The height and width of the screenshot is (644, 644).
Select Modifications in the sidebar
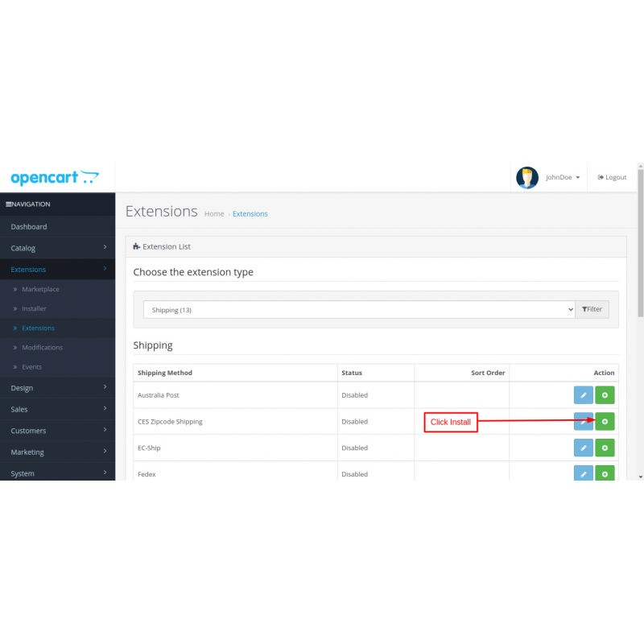coord(46,347)
